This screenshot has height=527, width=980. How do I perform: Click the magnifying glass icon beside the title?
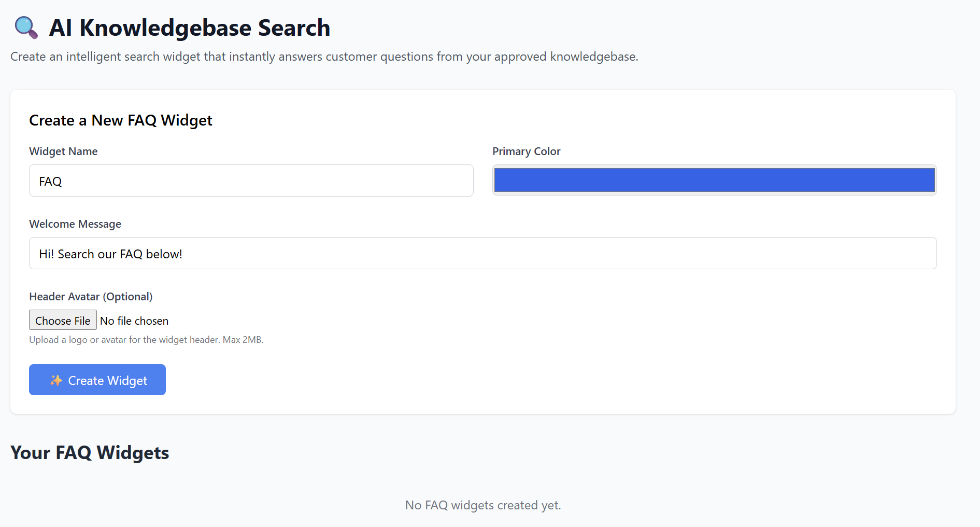pyautogui.click(x=25, y=27)
